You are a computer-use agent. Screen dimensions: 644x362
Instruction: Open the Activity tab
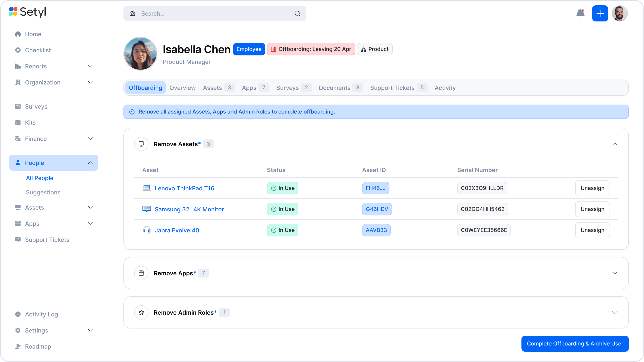pyautogui.click(x=445, y=88)
